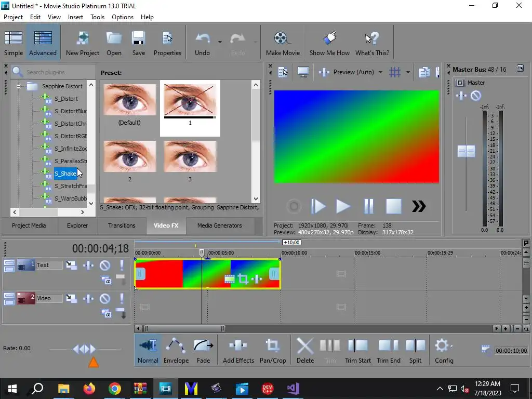Stop the preview playback
Screen dimensions: 532x399
(x=394, y=206)
